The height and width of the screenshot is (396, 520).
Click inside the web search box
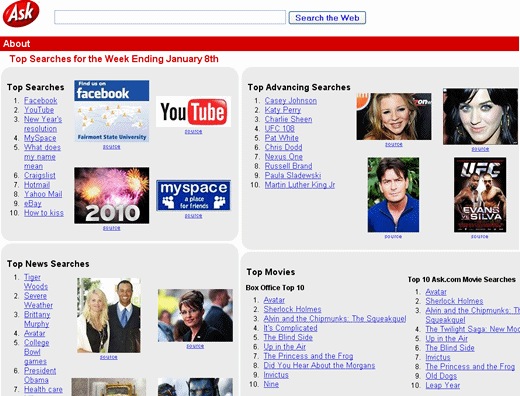[170, 17]
